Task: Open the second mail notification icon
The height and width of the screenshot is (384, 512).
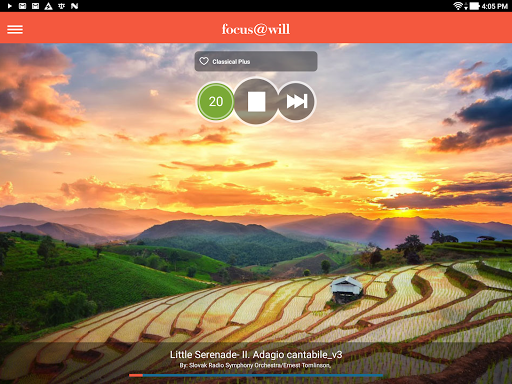Action: [x=35, y=6]
